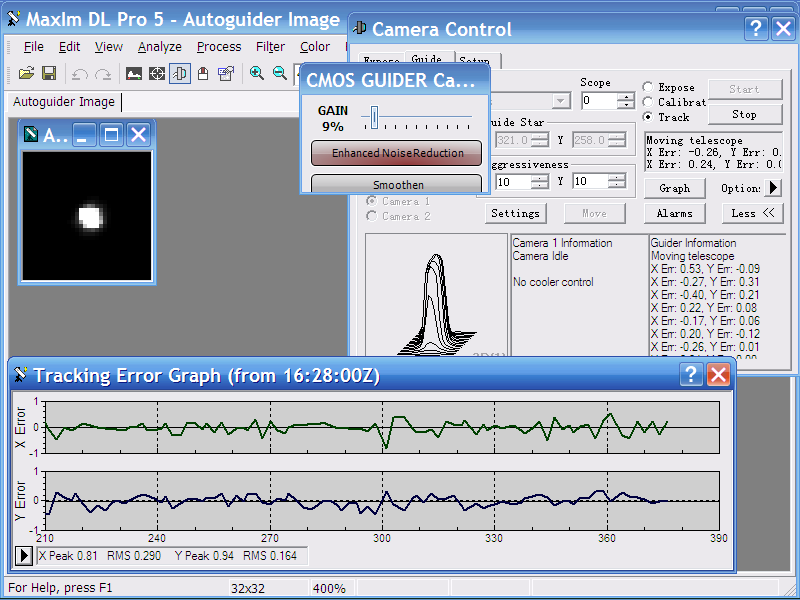Screen dimensions: 800x600
Task: Select the Camera 1 radio button
Action: click(372, 201)
